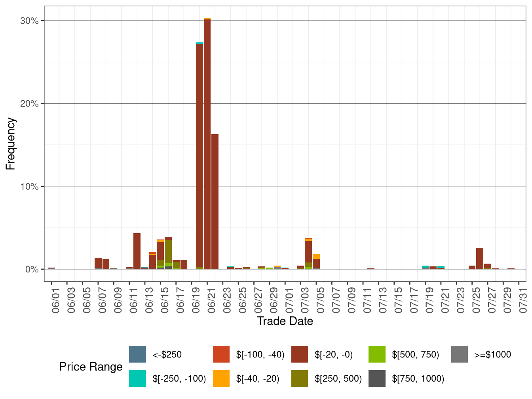Click the 10% y-axis tick label
This screenshot has height=399, width=532.
tap(29, 186)
